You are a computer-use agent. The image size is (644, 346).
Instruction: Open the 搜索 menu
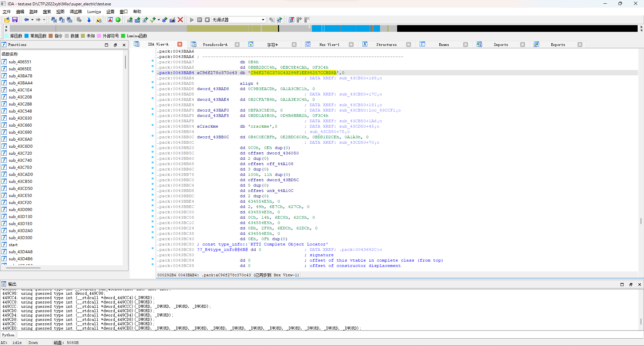pyautogui.click(x=47, y=12)
